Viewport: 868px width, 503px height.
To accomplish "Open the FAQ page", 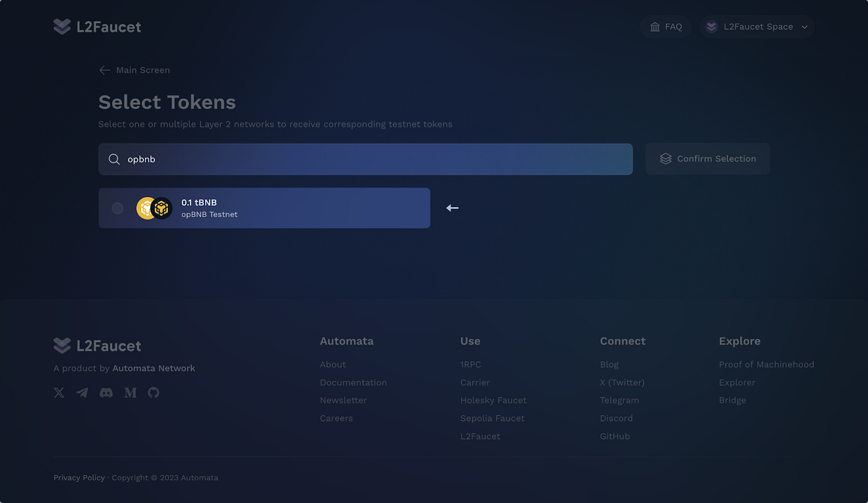I will (x=666, y=27).
